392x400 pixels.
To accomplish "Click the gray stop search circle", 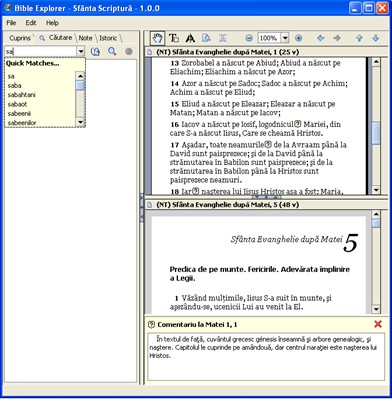I will point(129,51).
